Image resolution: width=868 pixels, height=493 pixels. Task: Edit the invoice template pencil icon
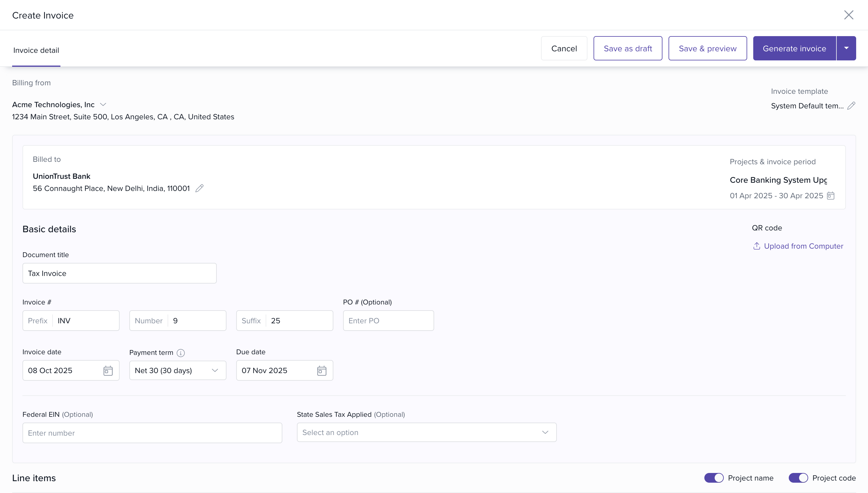pos(851,106)
